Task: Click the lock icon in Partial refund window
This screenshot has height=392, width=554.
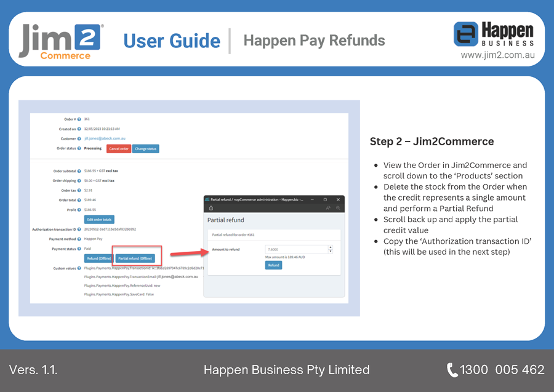Action: pos(211,208)
